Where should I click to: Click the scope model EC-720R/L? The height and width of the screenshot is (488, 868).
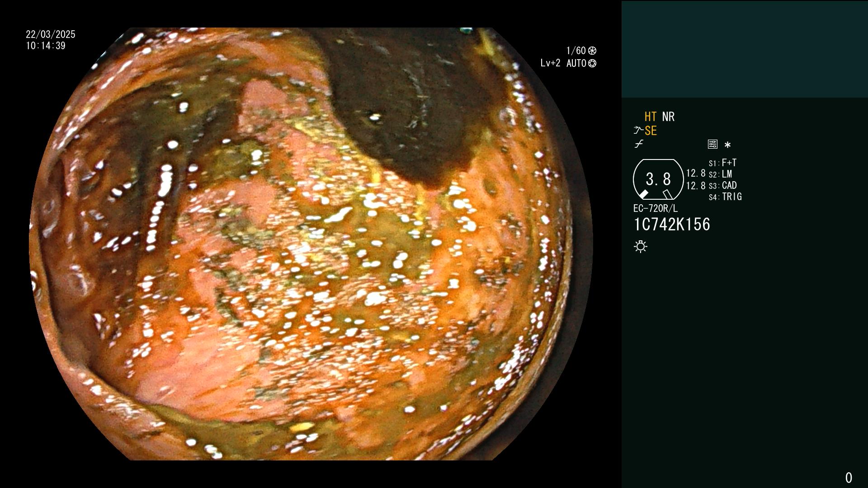656,208
